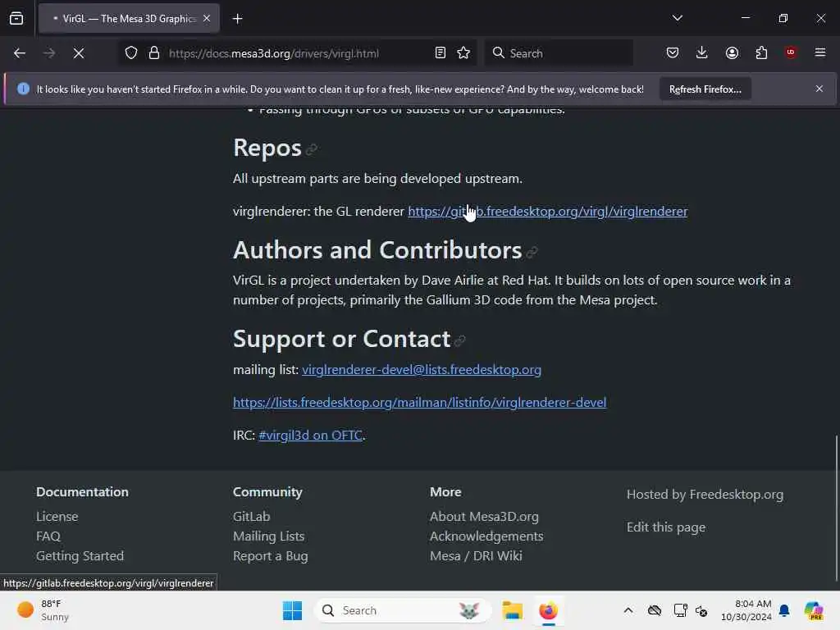840x630 pixels.
Task: Open the FAQ footer link
Action: tap(48, 536)
